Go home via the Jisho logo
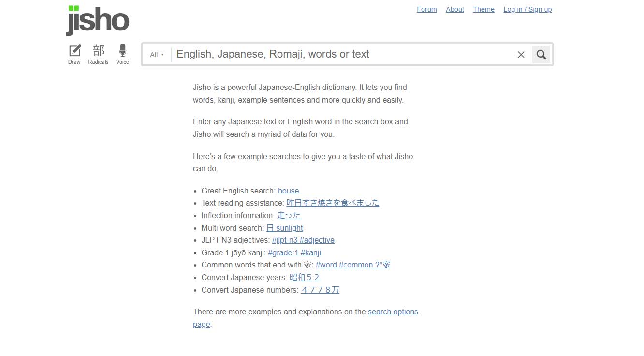 [98, 20]
